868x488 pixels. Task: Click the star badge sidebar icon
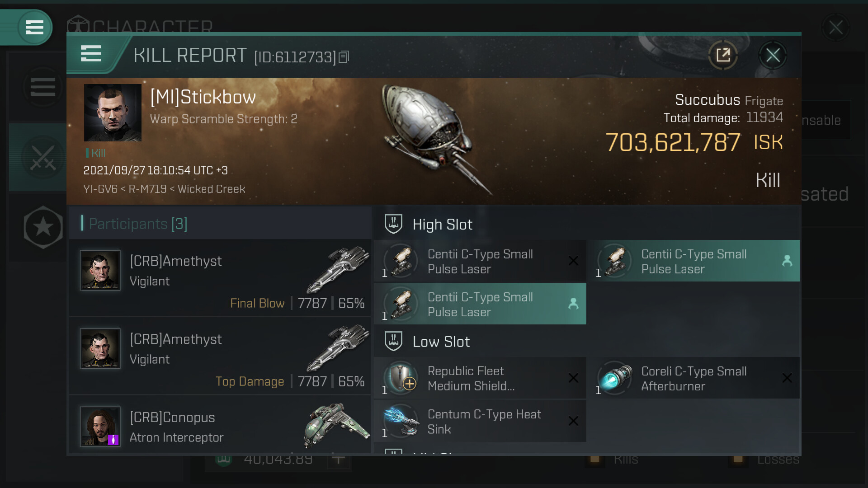(x=43, y=227)
